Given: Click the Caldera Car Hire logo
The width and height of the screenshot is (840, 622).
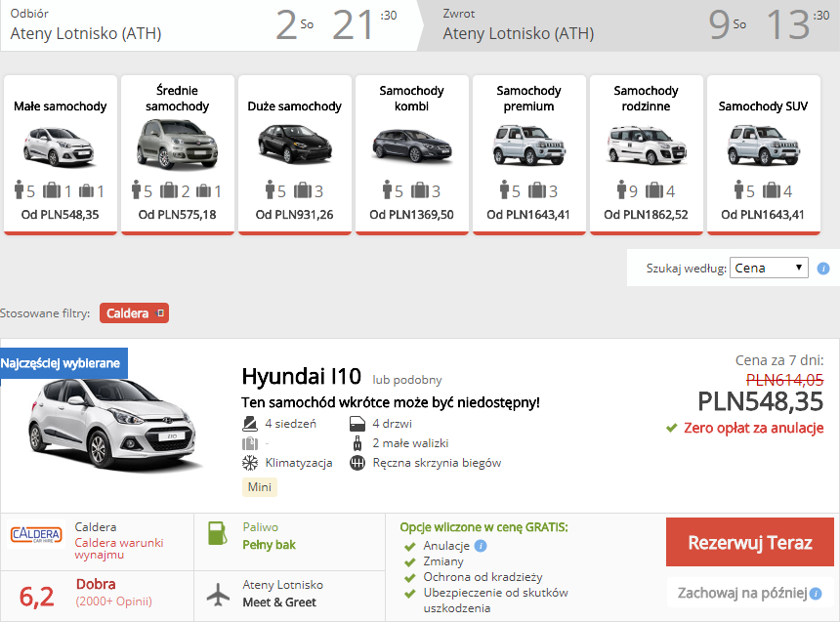Looking at the screenshot, I should point(36,534).
